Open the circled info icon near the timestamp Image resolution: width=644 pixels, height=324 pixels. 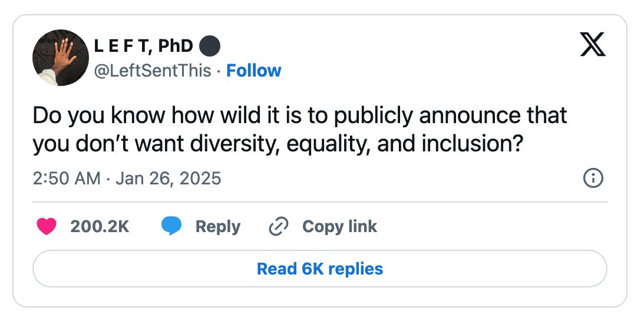coord(593,178)
